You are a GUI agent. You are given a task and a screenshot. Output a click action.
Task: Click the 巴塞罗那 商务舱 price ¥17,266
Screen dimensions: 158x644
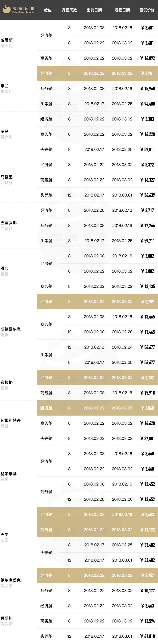coord(147,225)
